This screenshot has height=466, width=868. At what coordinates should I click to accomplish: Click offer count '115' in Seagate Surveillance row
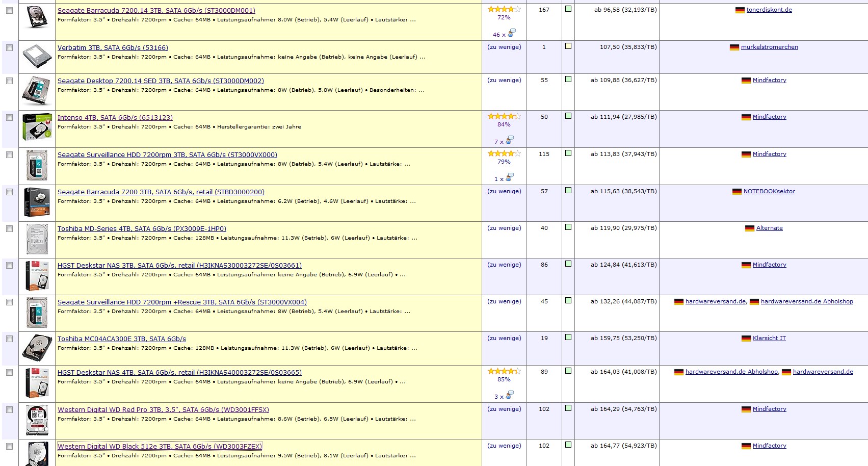tap(544, 154)
